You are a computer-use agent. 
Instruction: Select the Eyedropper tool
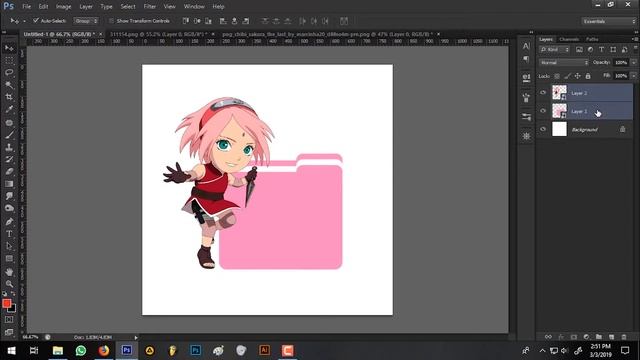(x=9, y=109)
